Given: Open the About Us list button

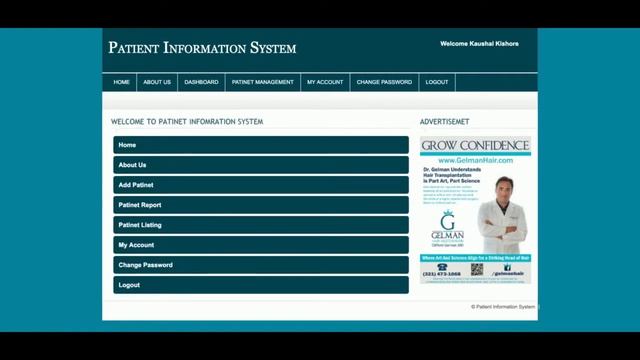Looking at the screenshot, I should pyautogui.click(x=261, y=165).
